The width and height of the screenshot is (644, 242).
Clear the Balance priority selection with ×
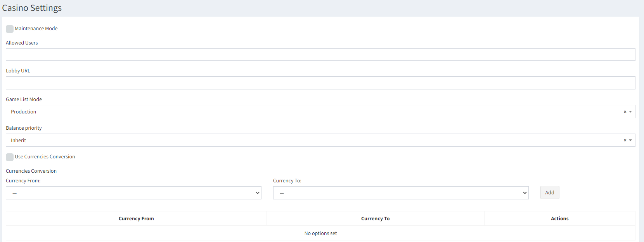pos(625,140)
